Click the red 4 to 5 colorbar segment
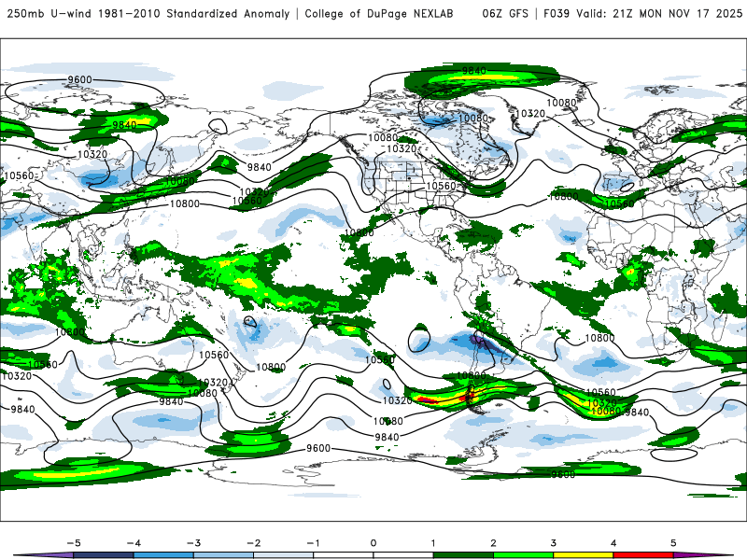This screenshot has height=560, width=747. pyautogui.click(x=643, y=555)
